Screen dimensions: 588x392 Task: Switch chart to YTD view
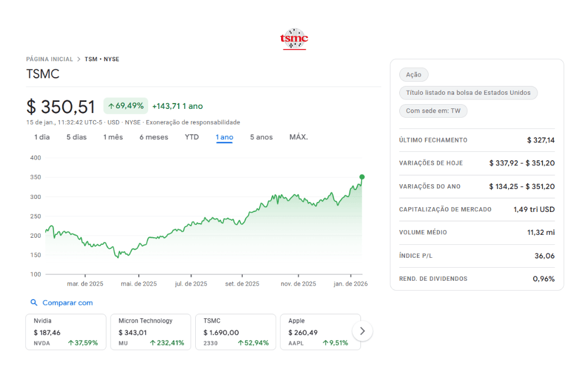[192, 137]
